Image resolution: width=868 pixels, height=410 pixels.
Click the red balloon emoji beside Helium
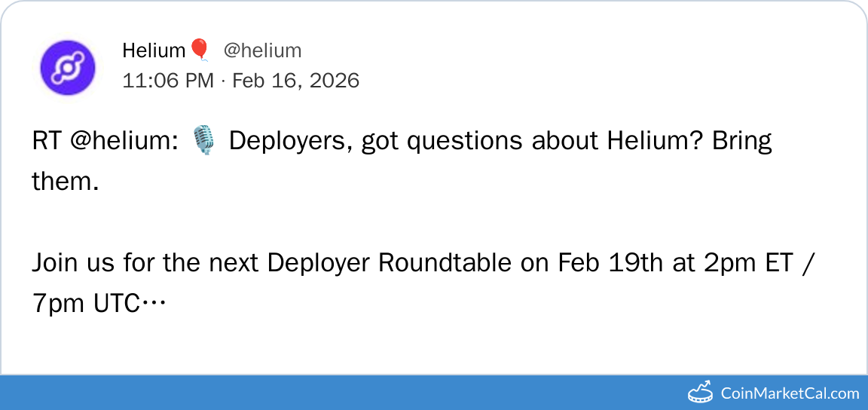(199, 50)
